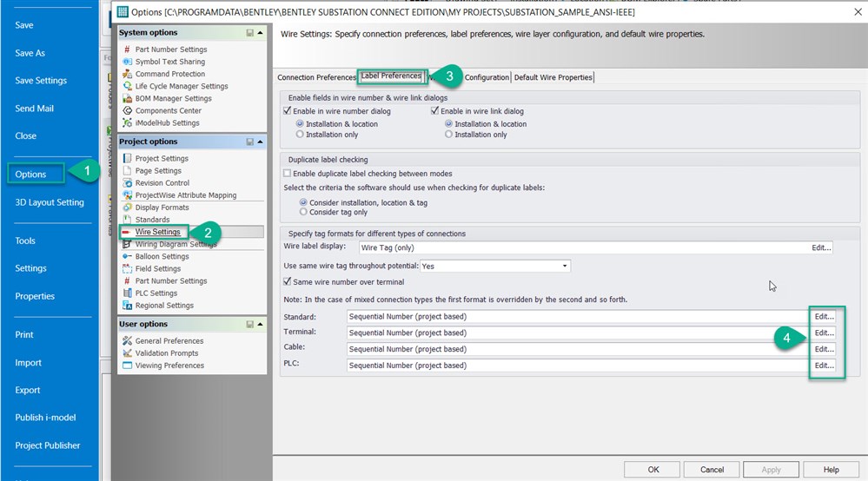The width and height of the screenshot is (868, 481).
Task: Click the Field Settings icon
Action: coord(127,268)
